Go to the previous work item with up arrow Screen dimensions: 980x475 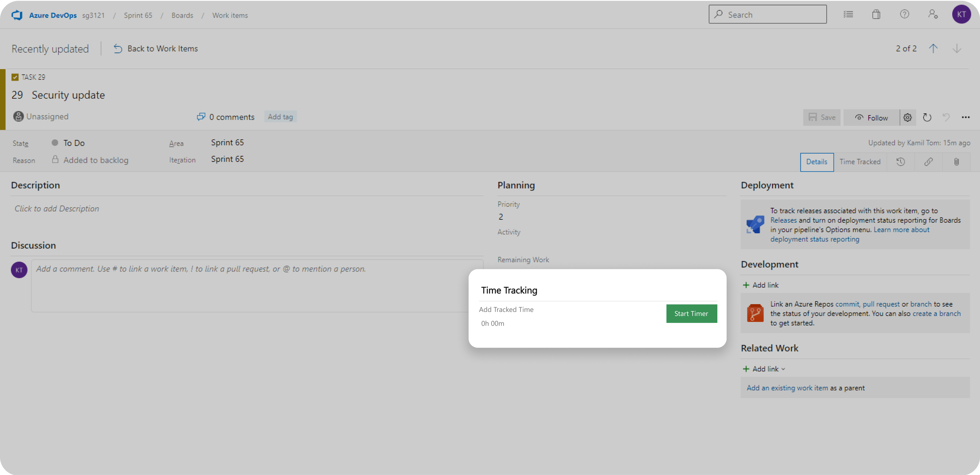(933, 49)
